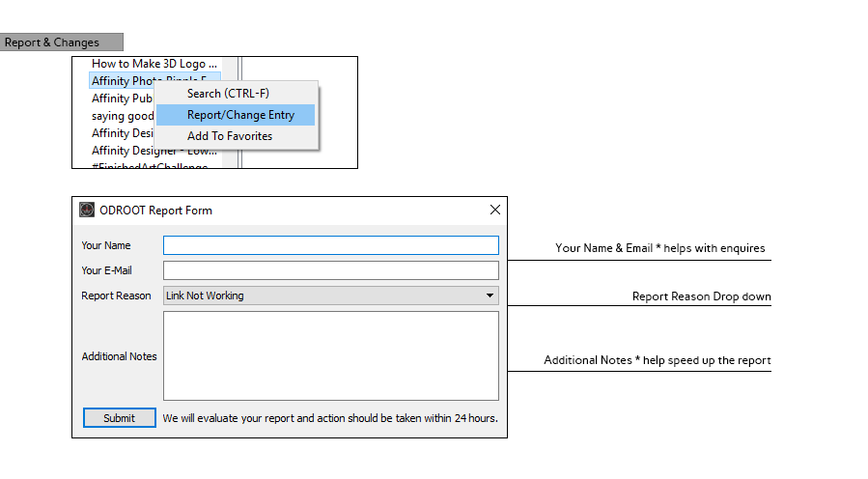Select Report/Change Entry in context menu

240,115
